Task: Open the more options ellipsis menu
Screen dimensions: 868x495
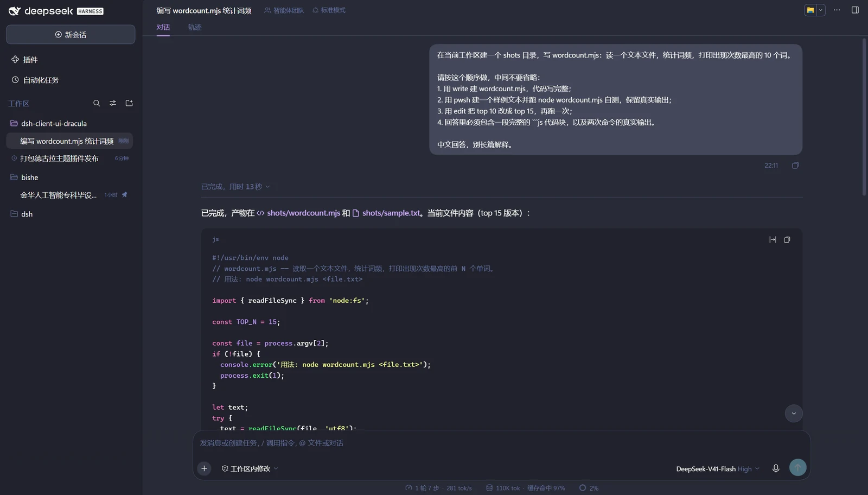Action: [837, 10]
